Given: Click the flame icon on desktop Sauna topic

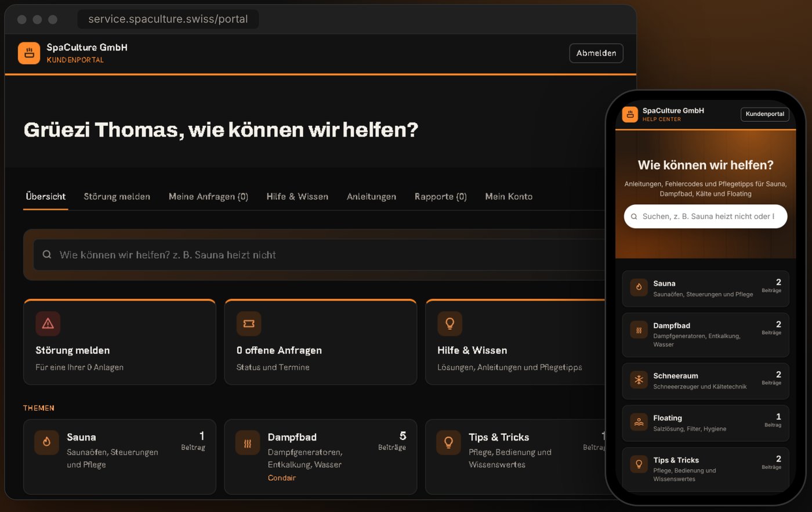Looking at the screenshot, I should [46, 442].
